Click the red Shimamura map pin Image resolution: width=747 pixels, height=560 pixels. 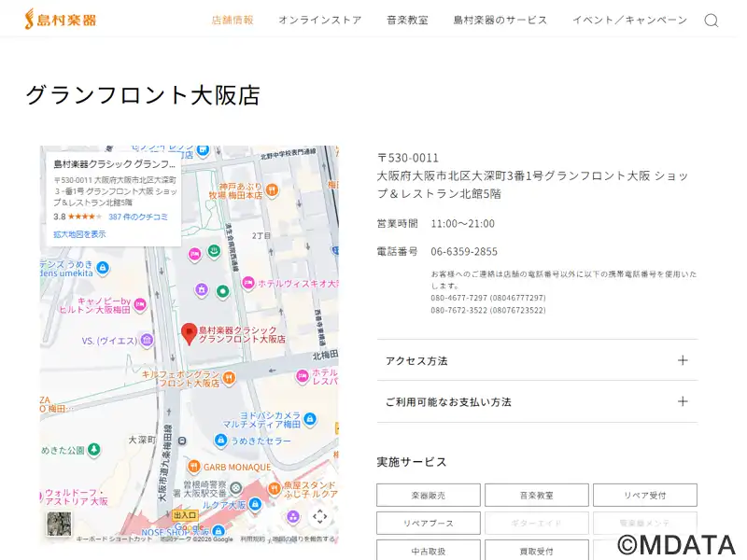[189, 334]
